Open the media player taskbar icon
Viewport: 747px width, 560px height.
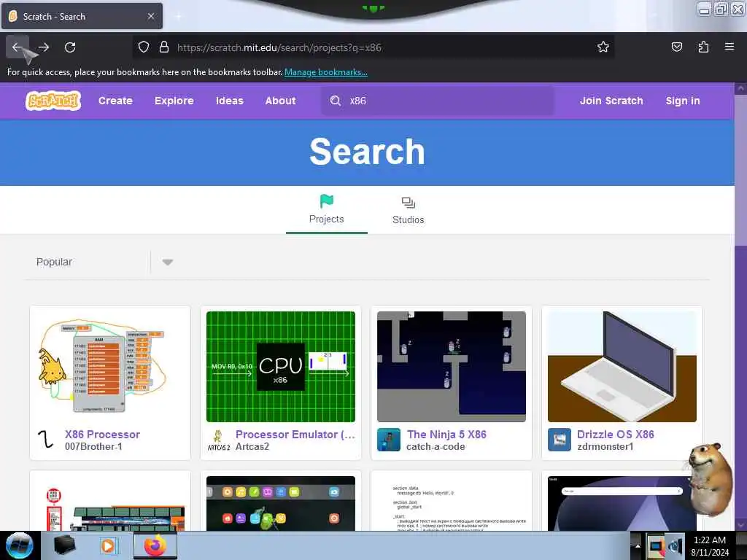[108, 545]
